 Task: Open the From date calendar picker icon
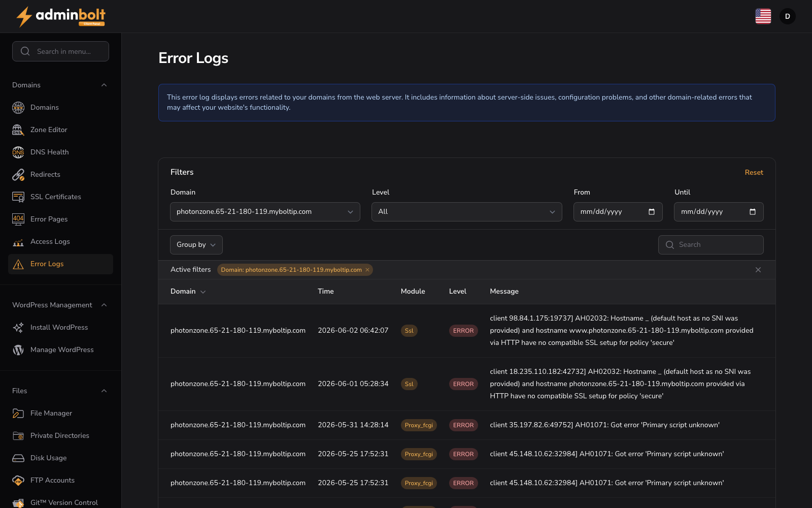(652, 211)
